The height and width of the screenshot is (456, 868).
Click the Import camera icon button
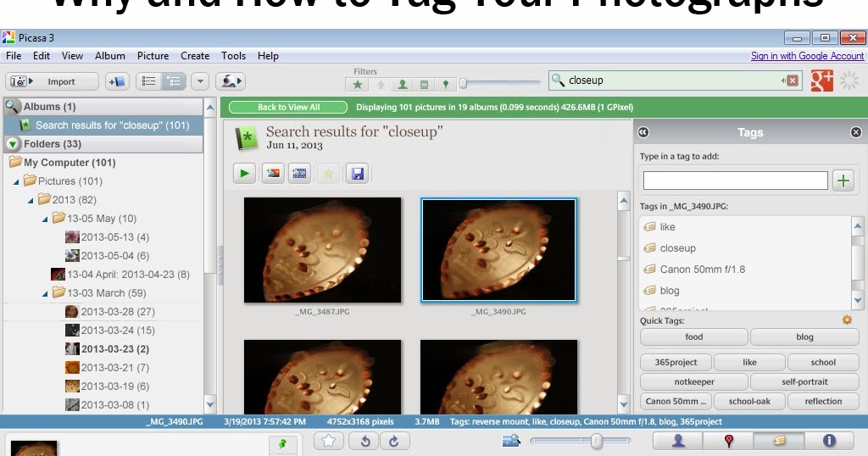point(52,81)
